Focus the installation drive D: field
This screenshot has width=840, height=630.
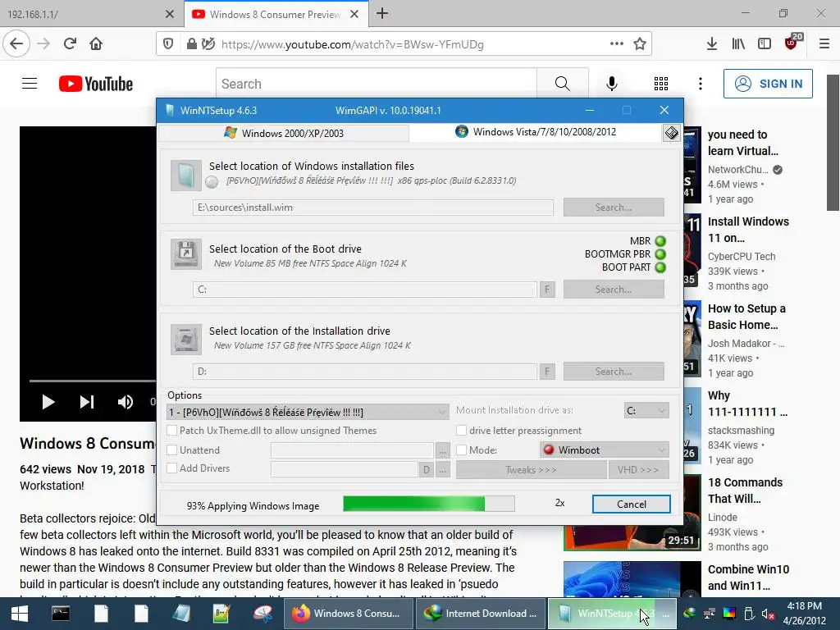tap(365, 372)
